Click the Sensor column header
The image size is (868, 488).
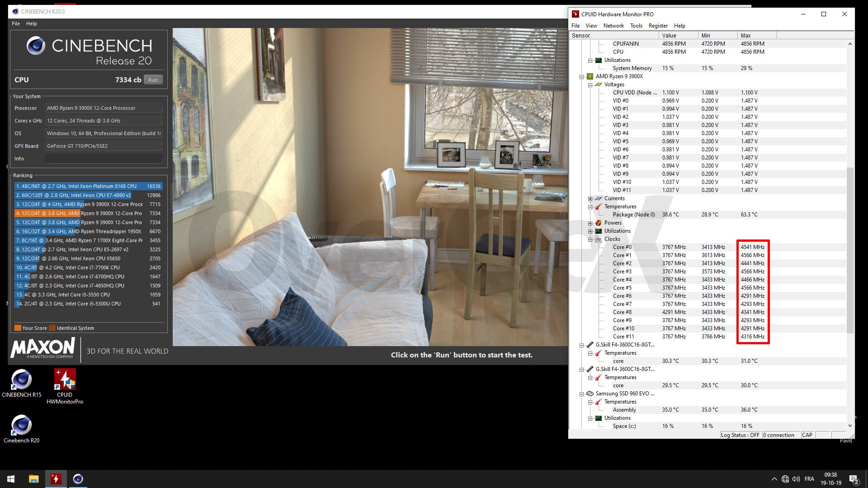click(x=613, y=35)
